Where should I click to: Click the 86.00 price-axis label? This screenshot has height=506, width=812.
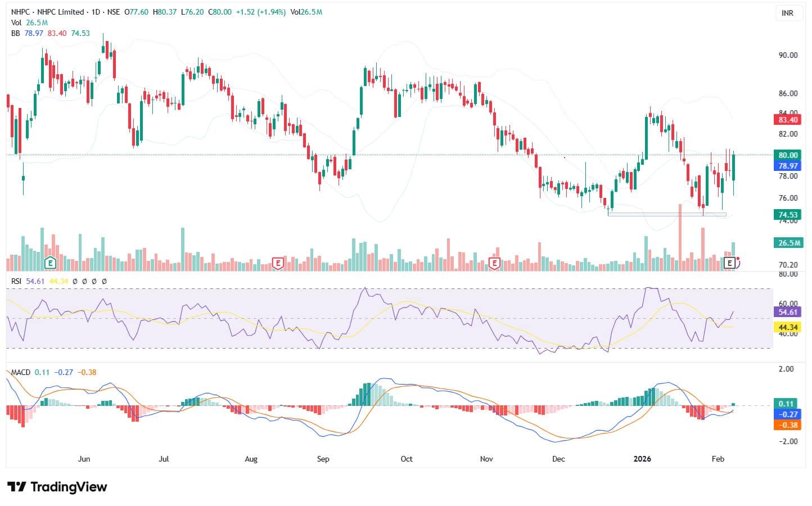tap(788, 93)
